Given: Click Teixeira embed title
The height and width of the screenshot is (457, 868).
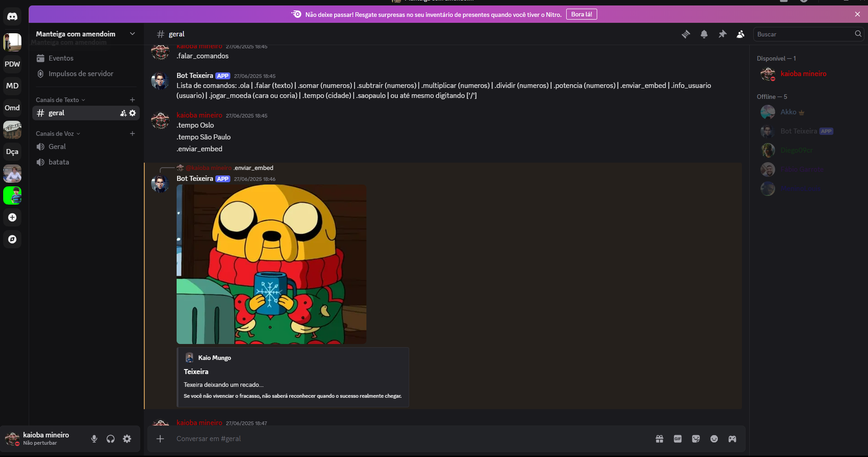Looking at the screenshot, I should point(196,372).
